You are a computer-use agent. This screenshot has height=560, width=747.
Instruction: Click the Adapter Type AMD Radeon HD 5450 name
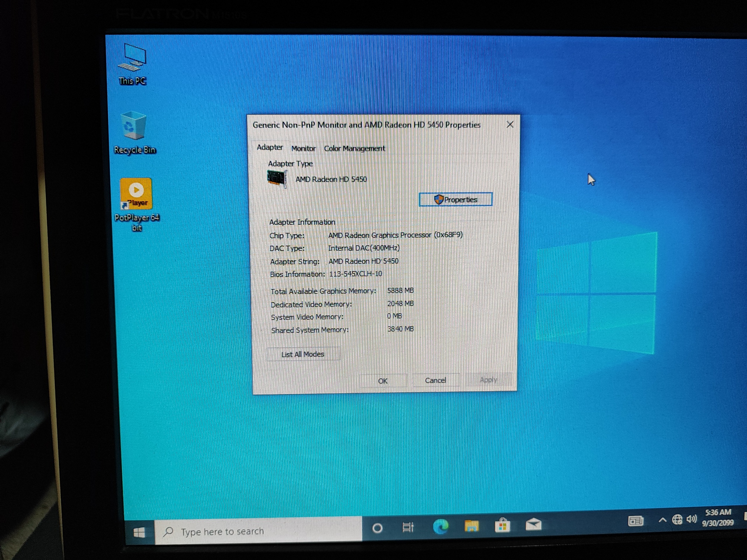(x=331, y=179)
